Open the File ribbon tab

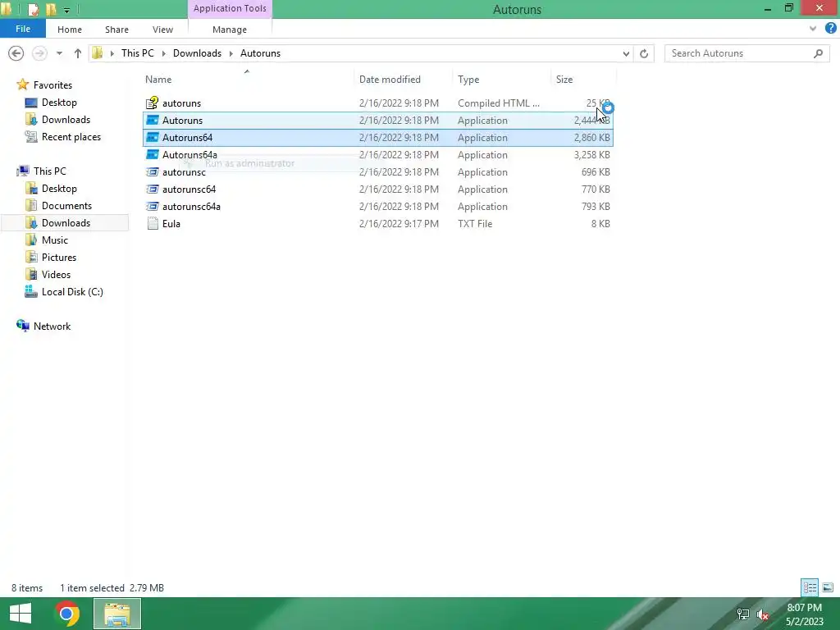pyautogui.click(x=22, y=29)
